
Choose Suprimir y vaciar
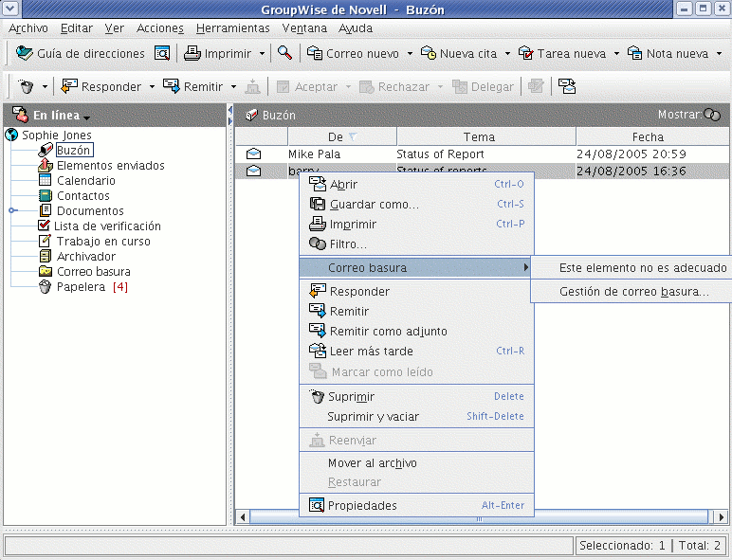416,417
